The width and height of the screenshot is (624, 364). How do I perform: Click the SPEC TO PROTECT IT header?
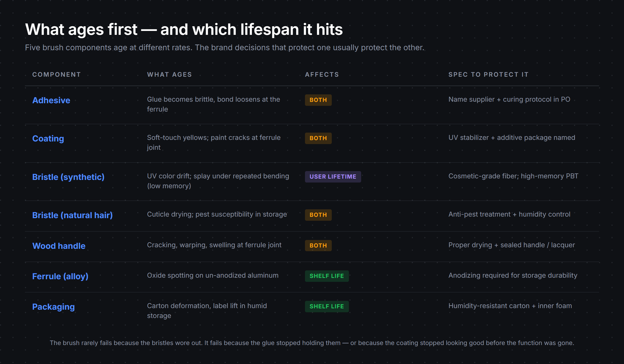pyautogui.click(x=489, y=75)
